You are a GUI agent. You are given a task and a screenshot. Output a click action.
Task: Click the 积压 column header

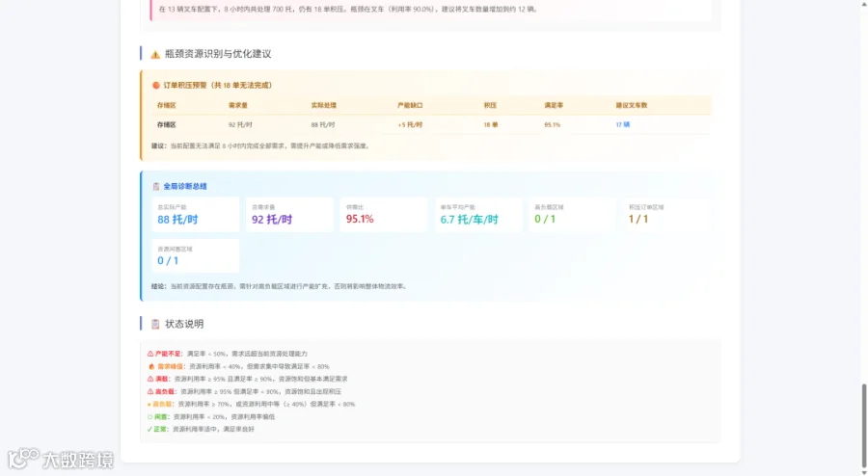[x=491, y=105]
